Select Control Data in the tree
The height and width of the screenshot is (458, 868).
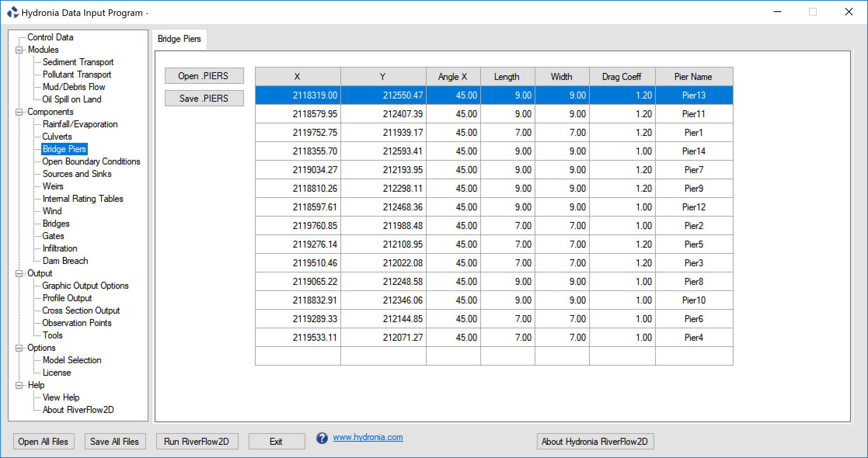(x=51, y=37)
